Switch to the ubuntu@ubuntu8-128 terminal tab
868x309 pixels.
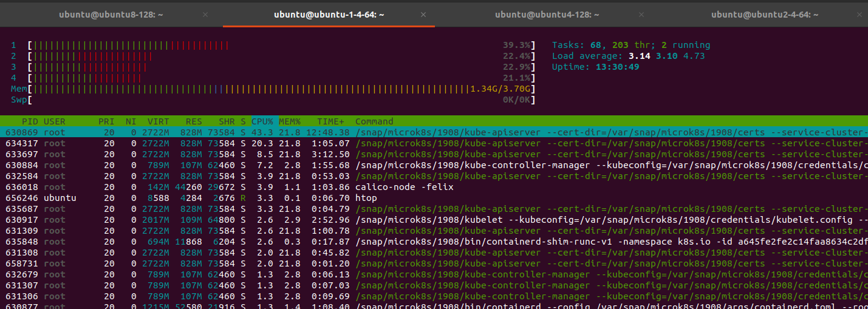point(111,15)
